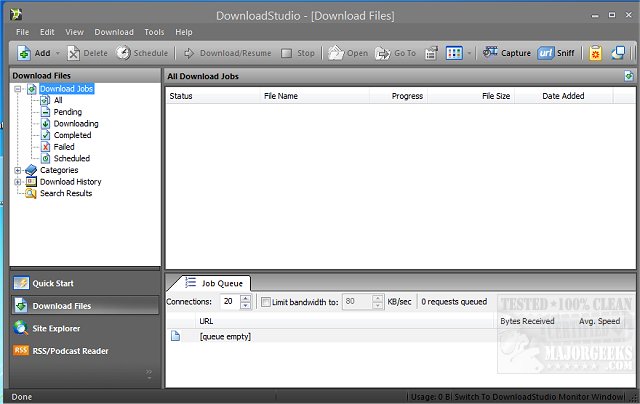The width and height of the screenshot is (640, 404).
Task: Select the Downloading tree item
Action: tap(76, 123)
